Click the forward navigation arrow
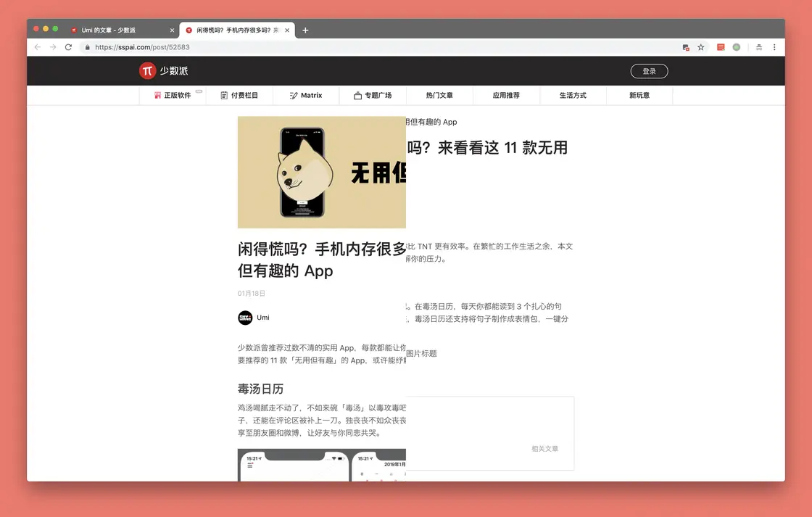Viewport: 812px width, 517px height. click(53, 46)
